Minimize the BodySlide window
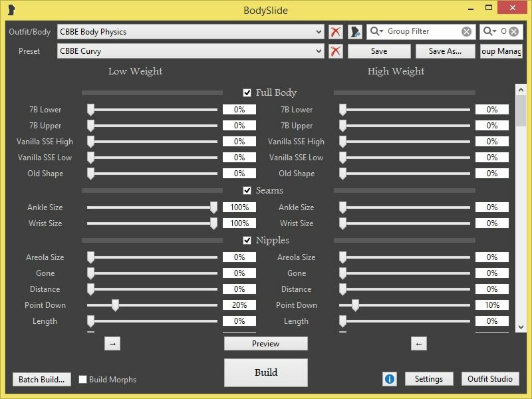The height and width of the screenshot is (399, 532). pyautogui.click(x=471, y=9)
